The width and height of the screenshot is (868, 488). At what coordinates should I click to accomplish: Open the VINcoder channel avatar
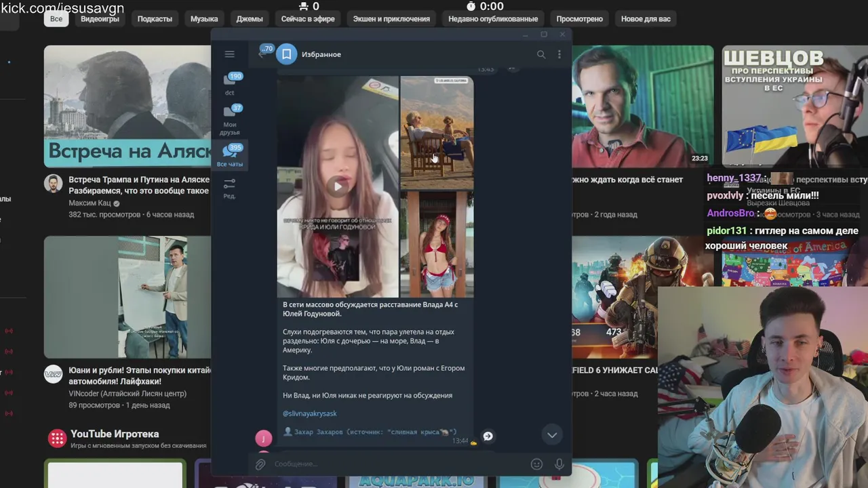pos(54,374)
